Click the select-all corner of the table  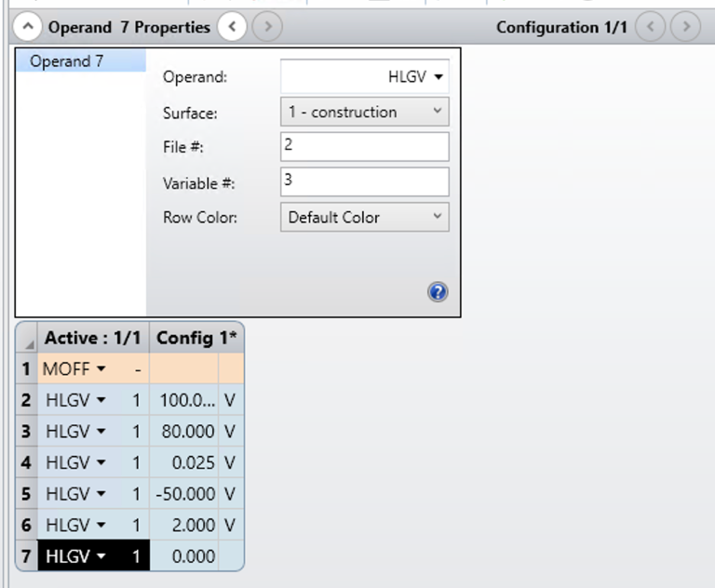(x=26, y=338)
